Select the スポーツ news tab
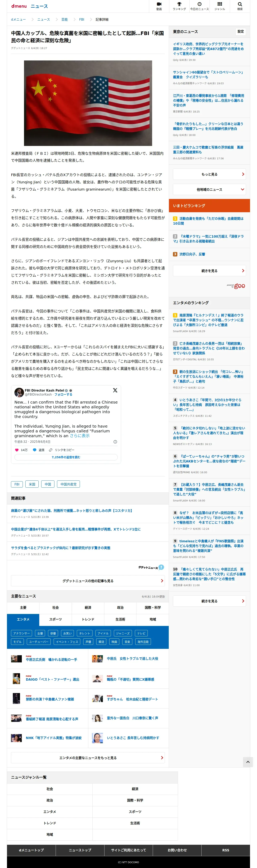The image size is (257, 868). (56, 619)
